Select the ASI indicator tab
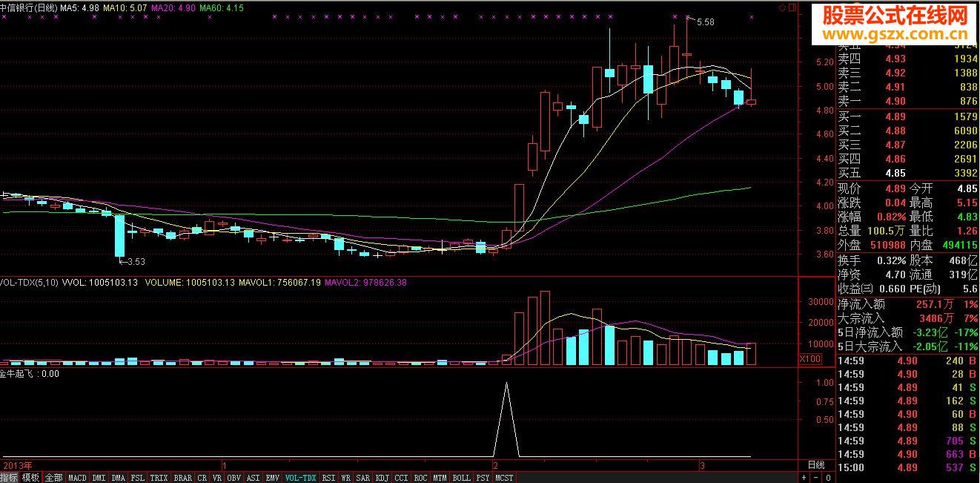This screenshot has width=980, height=483. (254, 478)
